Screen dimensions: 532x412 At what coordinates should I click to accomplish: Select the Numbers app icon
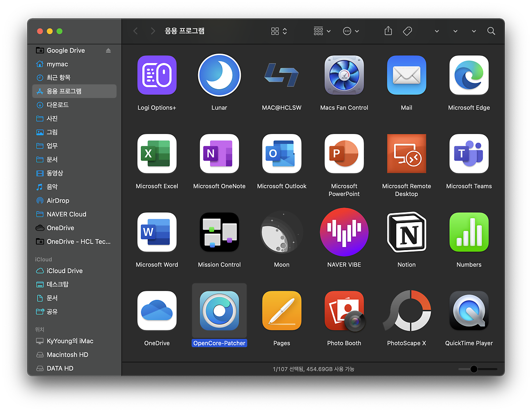[469, 232]
